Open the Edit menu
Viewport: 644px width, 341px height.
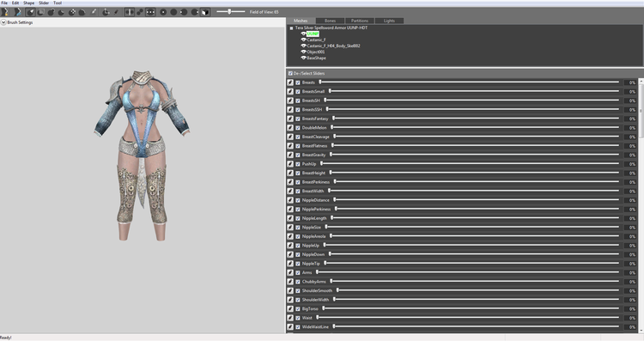[15, 3]
